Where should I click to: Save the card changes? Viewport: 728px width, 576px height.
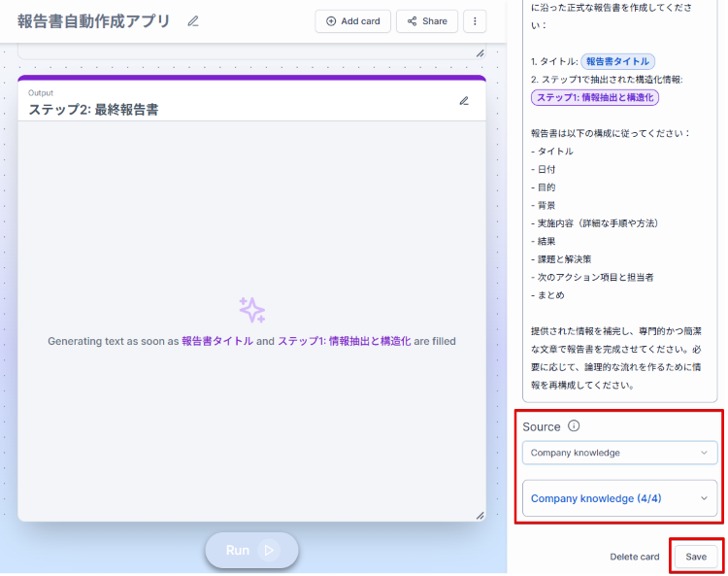(x=696, y=557)
